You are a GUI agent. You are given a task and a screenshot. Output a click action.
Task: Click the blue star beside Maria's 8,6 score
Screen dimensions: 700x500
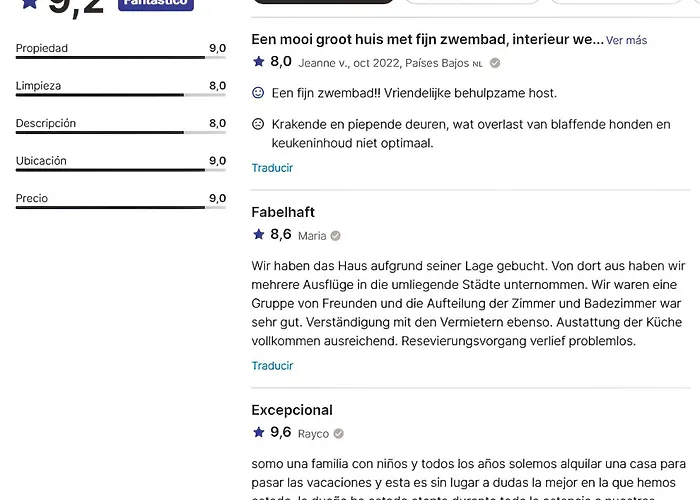258,234
